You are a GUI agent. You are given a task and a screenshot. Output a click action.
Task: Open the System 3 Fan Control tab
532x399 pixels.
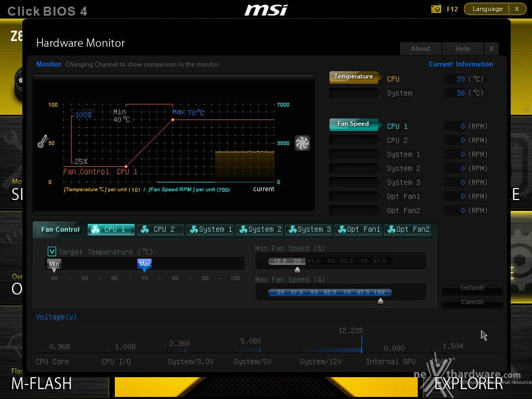pos(309,229)
